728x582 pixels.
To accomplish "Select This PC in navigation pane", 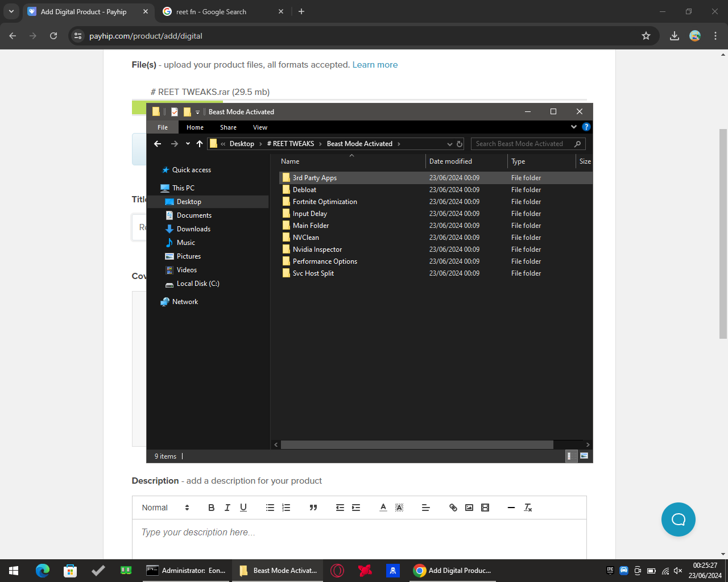I will point(183,188).
